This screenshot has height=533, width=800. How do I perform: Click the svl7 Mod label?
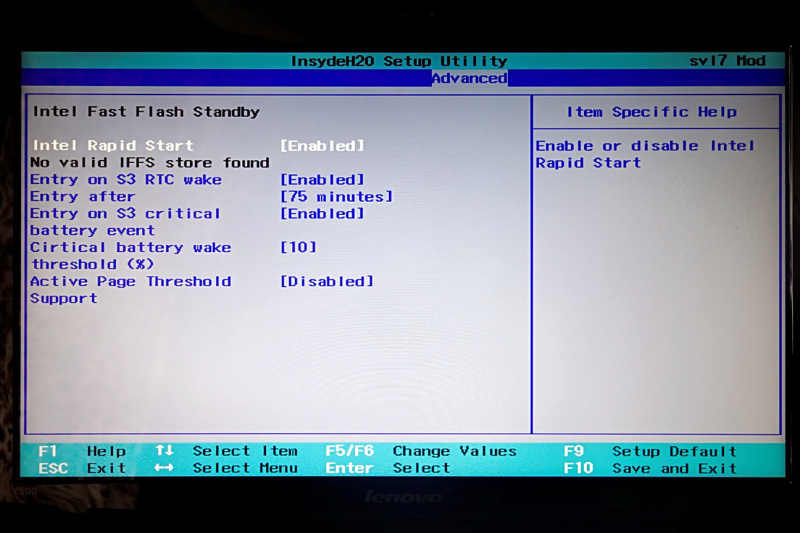(x=727, y=61)
